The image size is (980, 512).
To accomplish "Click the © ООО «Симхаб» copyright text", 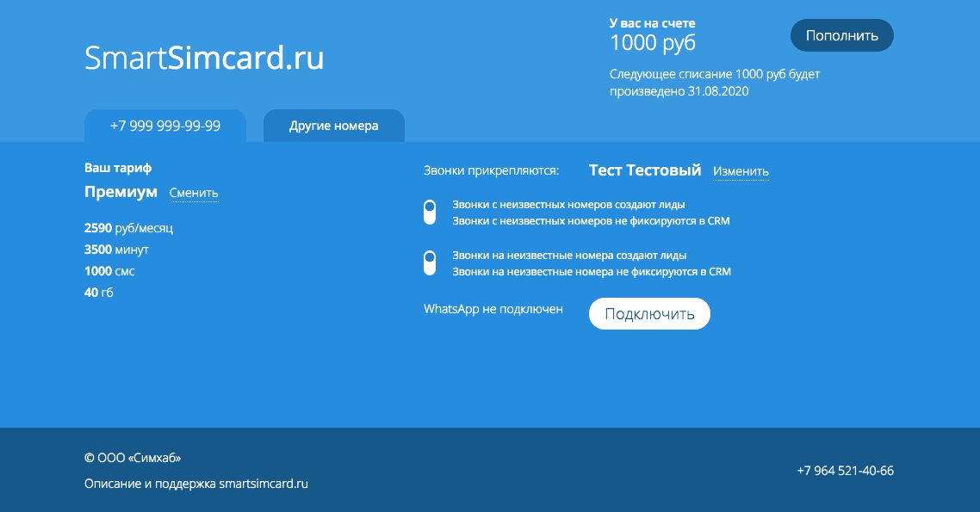I will coord(133,458).
